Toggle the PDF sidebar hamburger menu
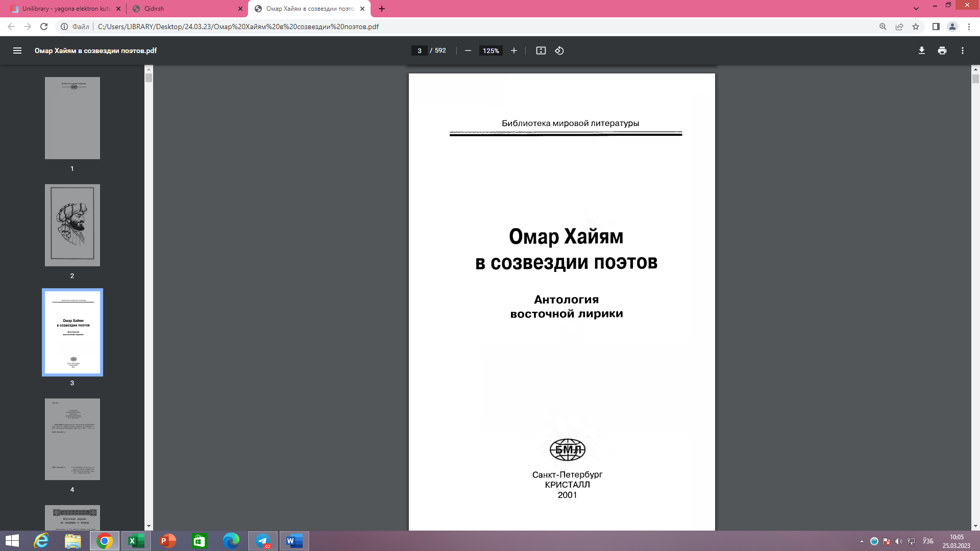 point(17,51)
